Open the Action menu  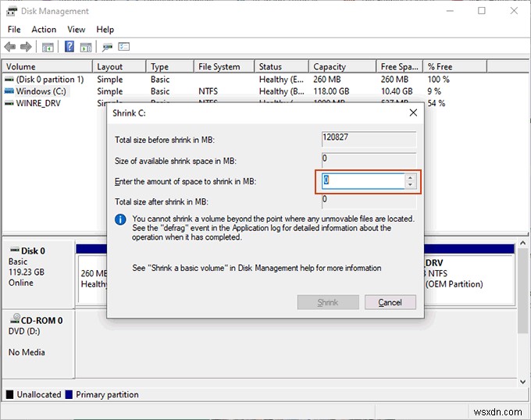(x=44, y=30)
